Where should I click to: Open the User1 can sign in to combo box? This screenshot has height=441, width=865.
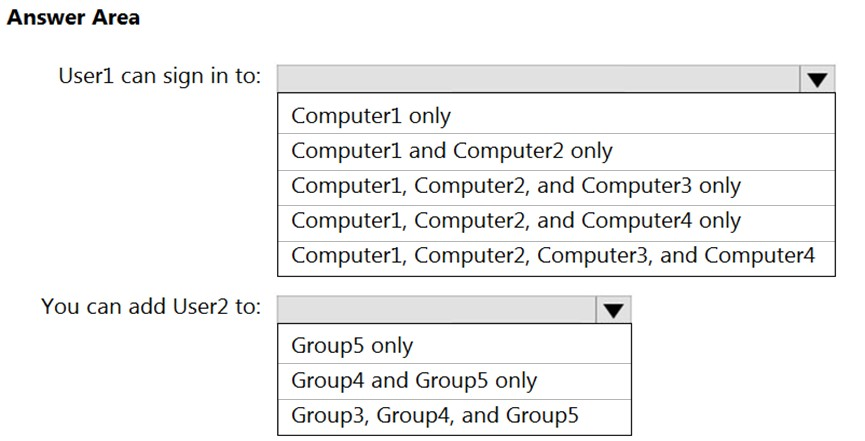click(x=556, y=79)
